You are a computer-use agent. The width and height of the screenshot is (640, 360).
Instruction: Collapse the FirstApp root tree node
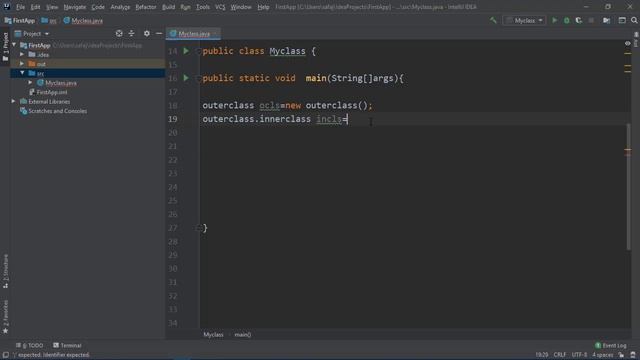(x=14, y=45)
